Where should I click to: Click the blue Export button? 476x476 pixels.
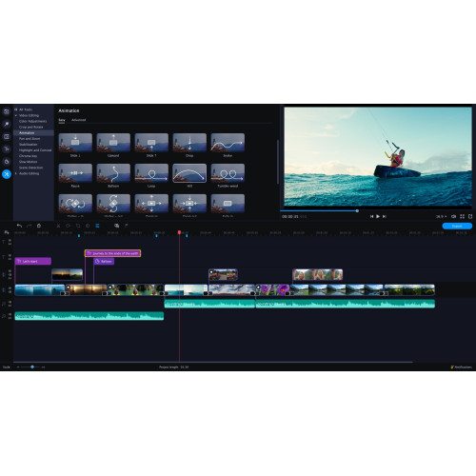(x=457, y=226)
